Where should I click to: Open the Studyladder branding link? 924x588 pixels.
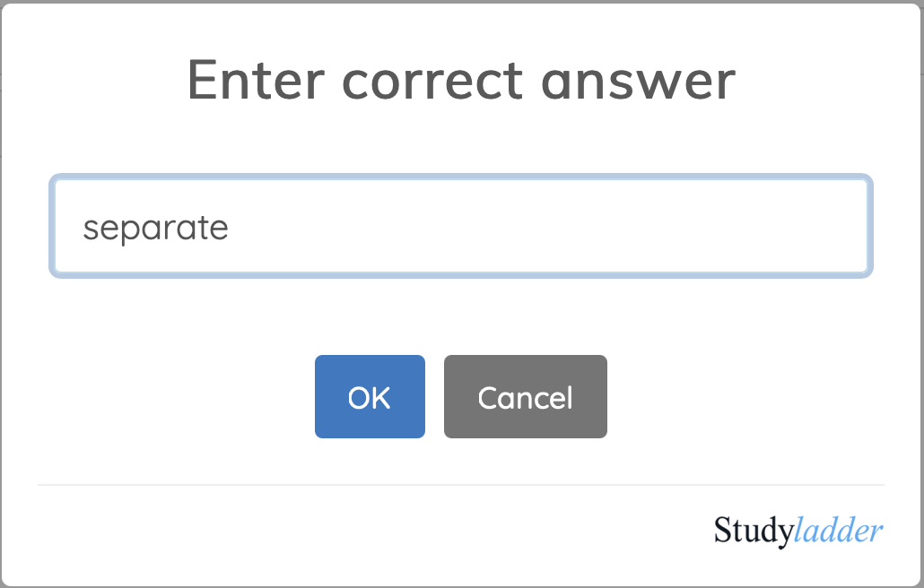click(798, 530)
